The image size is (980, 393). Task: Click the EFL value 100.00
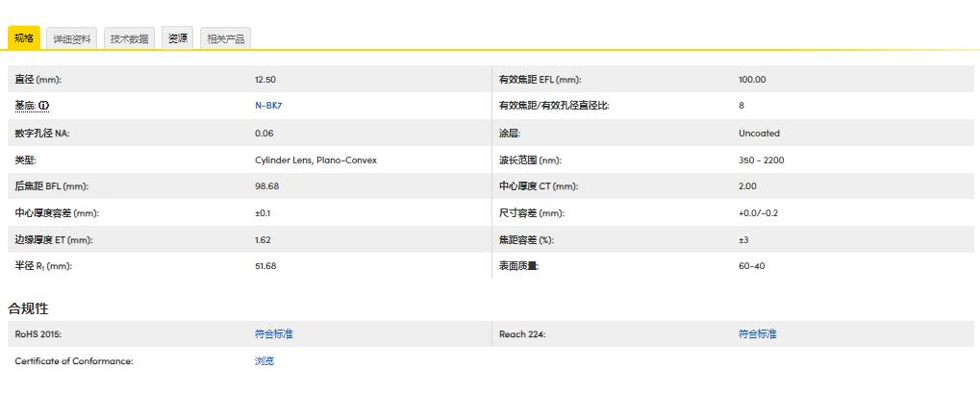pyautogui.click(x=752, y=80)
